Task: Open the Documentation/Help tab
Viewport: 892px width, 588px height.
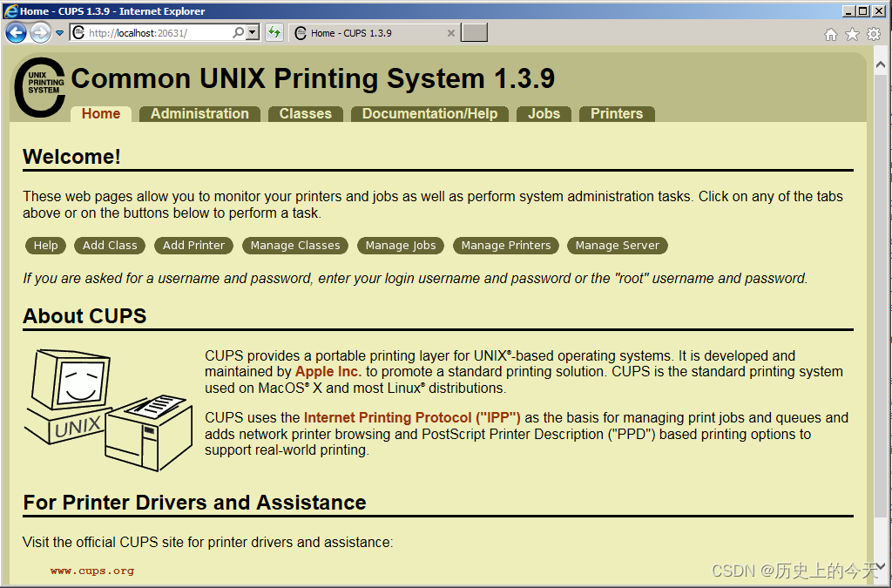Action: pyautogui.click(x=429, y=114)
